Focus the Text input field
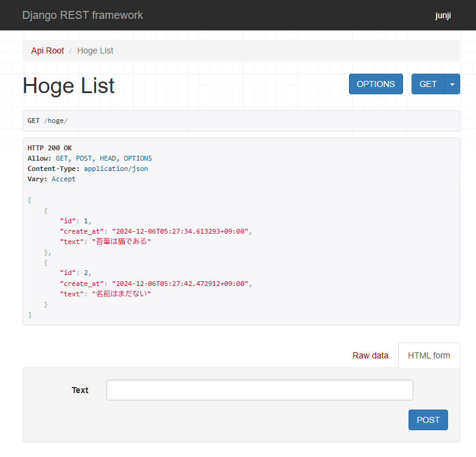Screen dimensions: 476x457 pos(260,390)
